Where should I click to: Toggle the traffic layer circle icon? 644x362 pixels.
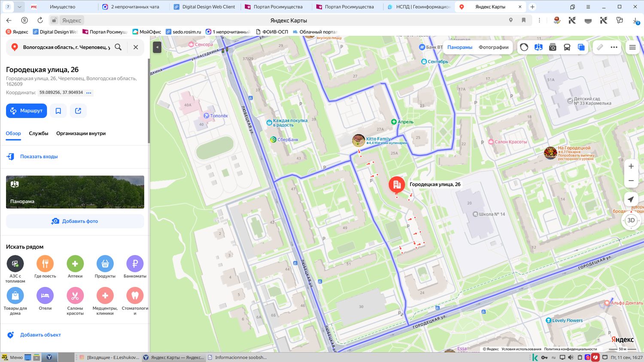click(x=524, y=47)
